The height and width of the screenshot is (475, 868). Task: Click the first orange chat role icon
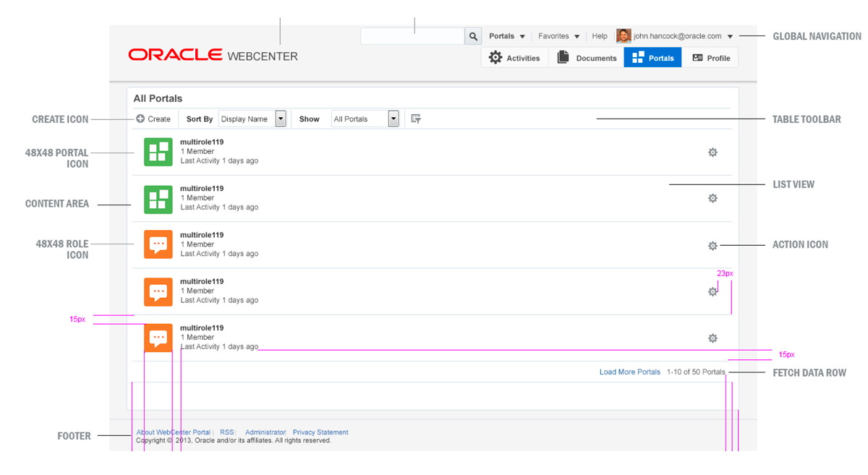[158, 244]
